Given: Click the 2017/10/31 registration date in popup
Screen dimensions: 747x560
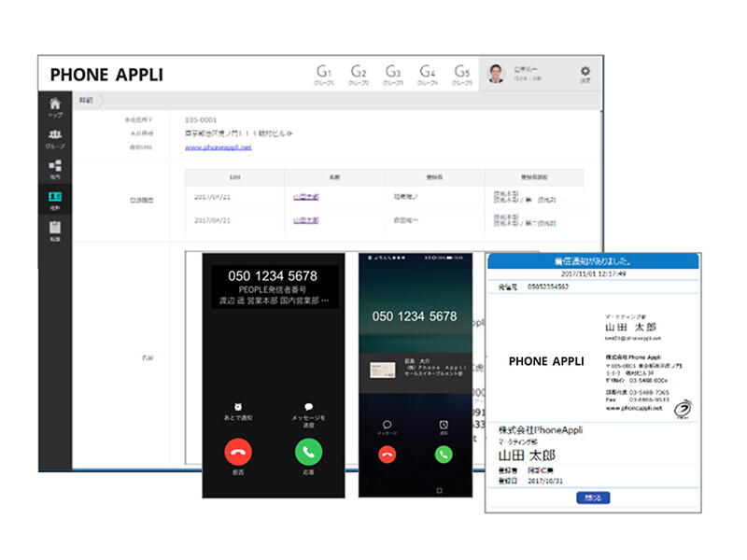Looking at the screenshot, I should [x=545, y=481].
